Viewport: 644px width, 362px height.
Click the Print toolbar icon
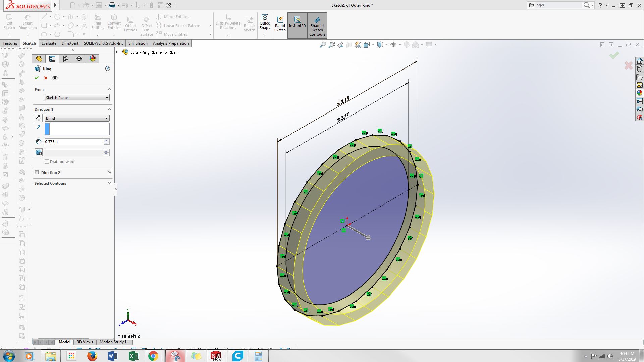[112, 5]
